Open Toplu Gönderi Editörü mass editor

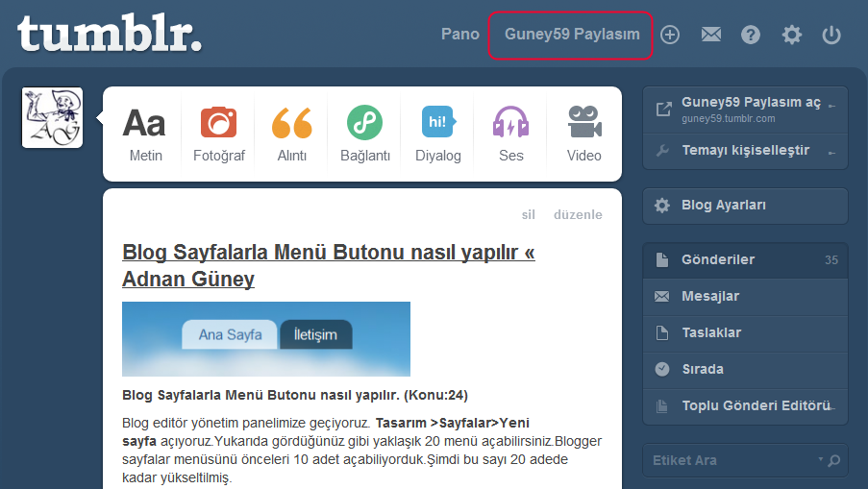point(745,406)
